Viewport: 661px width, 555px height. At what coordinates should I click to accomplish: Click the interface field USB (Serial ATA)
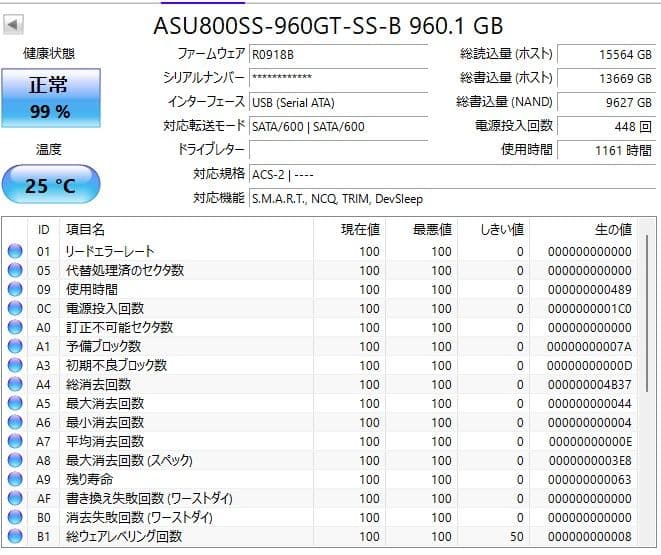[x=339, y=102]
